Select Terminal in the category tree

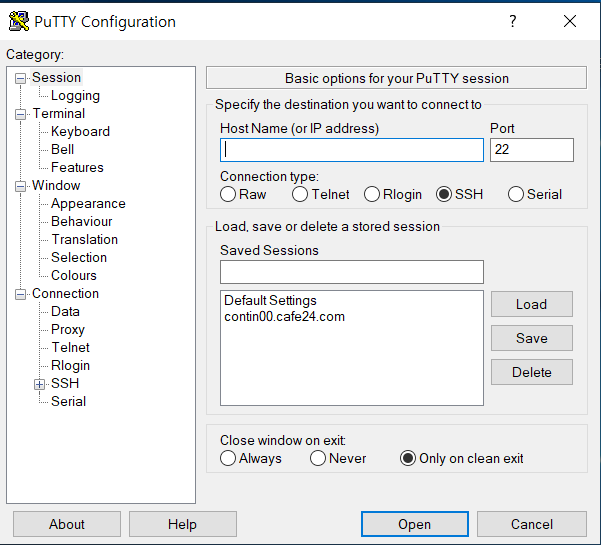coord(59,113)
